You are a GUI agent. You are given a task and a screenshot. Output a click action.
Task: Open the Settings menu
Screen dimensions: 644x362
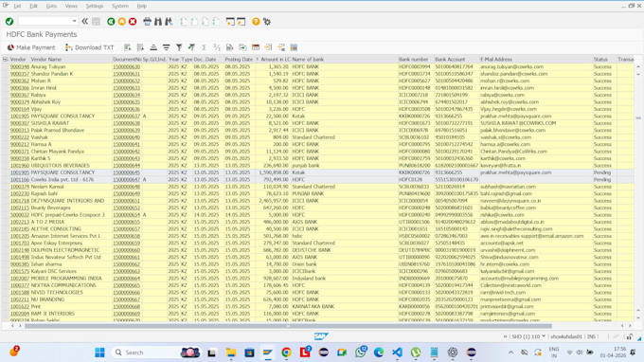pyautogui.click(x=95, y=7)
